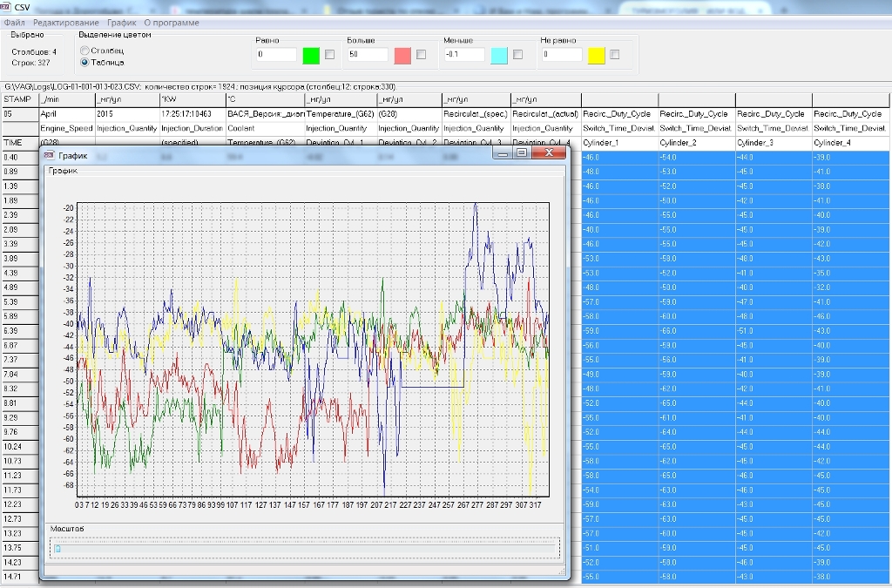The height and width of the screenshot is (588, 892).
Task: Open the Редактирование menu
Action: (66, 23)
